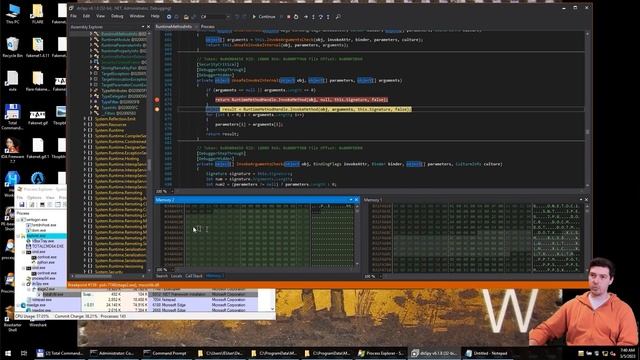Switch to the Search tab at bottom
Image resolution: width=640 pixels, height=360 pixels.
point(162,276)
